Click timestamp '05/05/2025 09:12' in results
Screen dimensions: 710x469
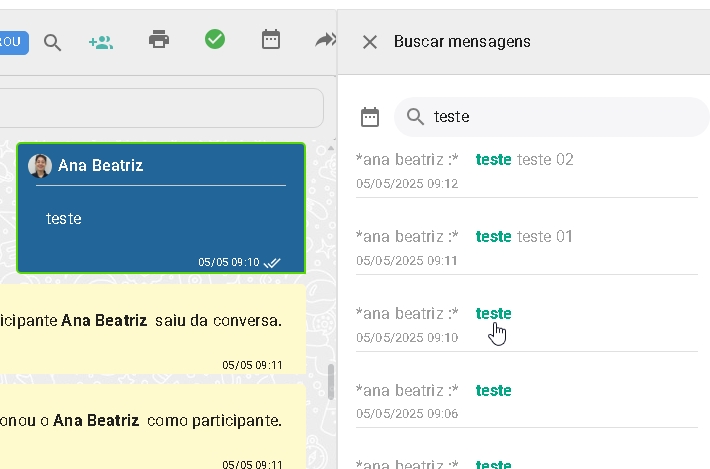[407, 184]
